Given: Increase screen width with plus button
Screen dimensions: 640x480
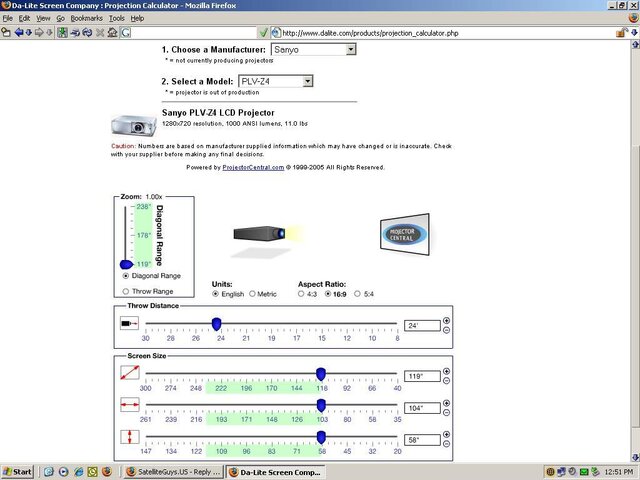Looking at the screenshot, I should 447,403.
